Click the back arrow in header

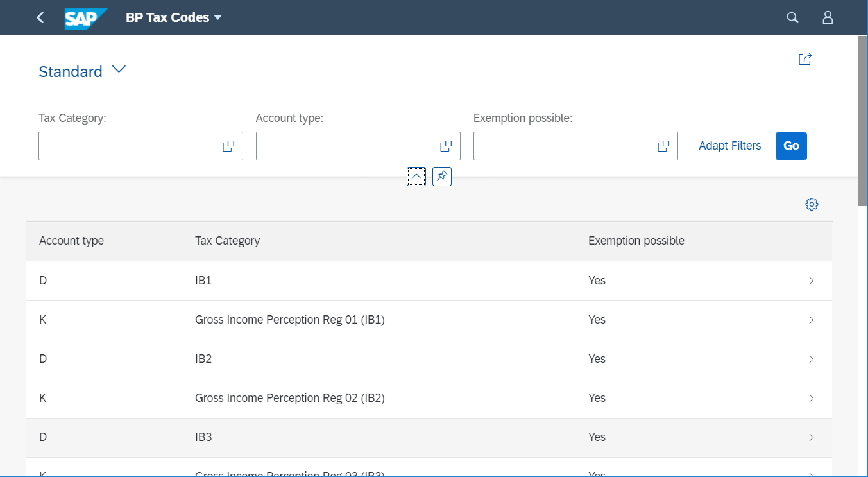tap(40, 17)
